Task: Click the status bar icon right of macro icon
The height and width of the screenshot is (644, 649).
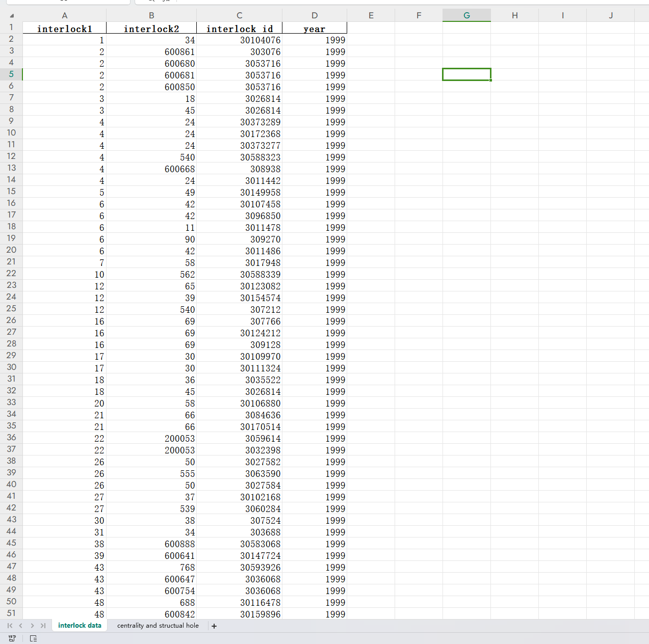Action: (33, 638)
